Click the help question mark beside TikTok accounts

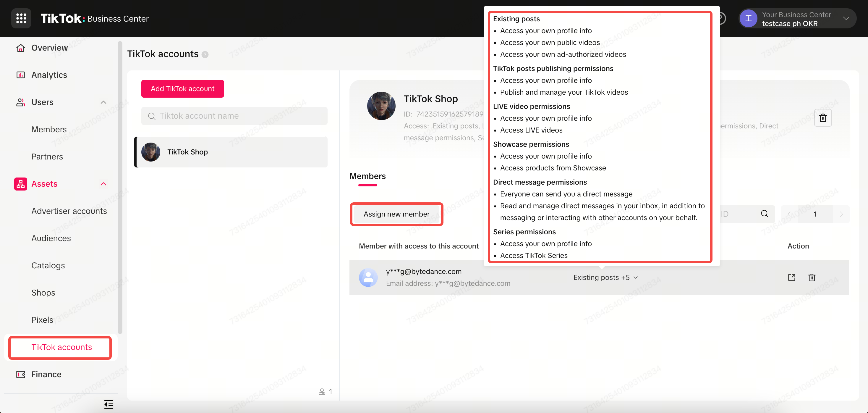[x=205, y=55]
